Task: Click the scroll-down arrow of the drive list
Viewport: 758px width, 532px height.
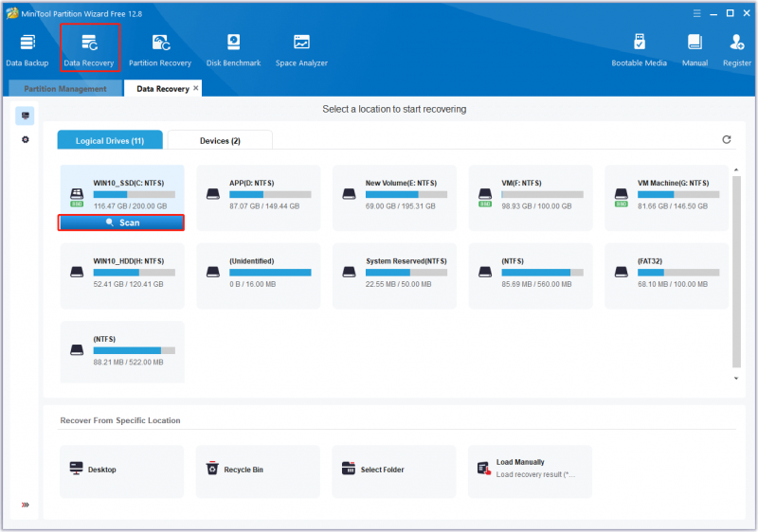Action: pos(736,378)
